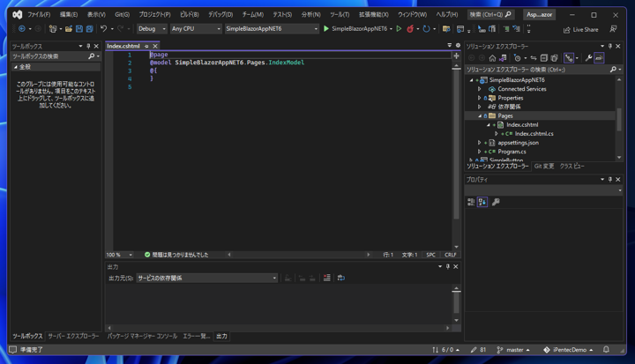This screenshot has height=364, width=635.
Task: Select appsettings.json in Solution Explorer
Action: (x=518, y=143)
